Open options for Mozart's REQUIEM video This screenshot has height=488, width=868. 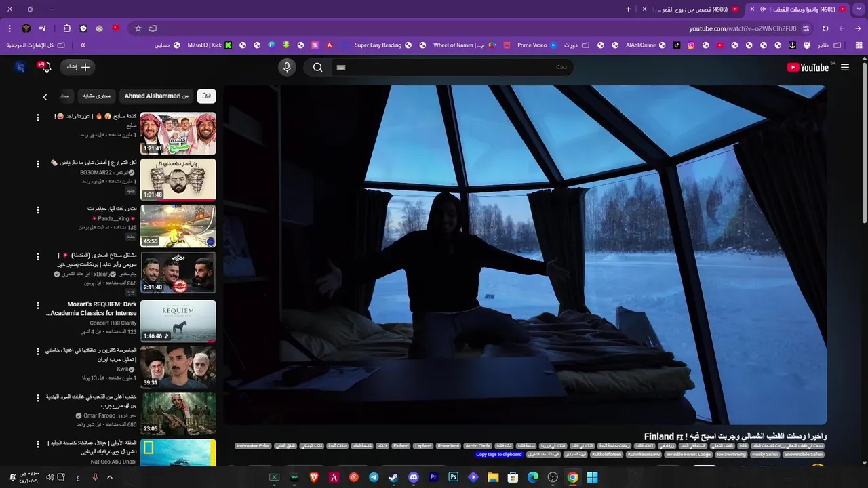click(x=38, y=306)
